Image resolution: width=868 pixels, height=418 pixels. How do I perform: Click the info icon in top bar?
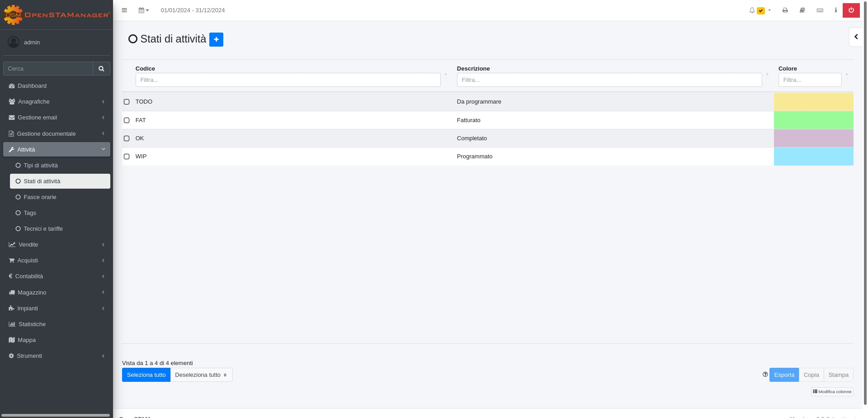click(835, 10)
